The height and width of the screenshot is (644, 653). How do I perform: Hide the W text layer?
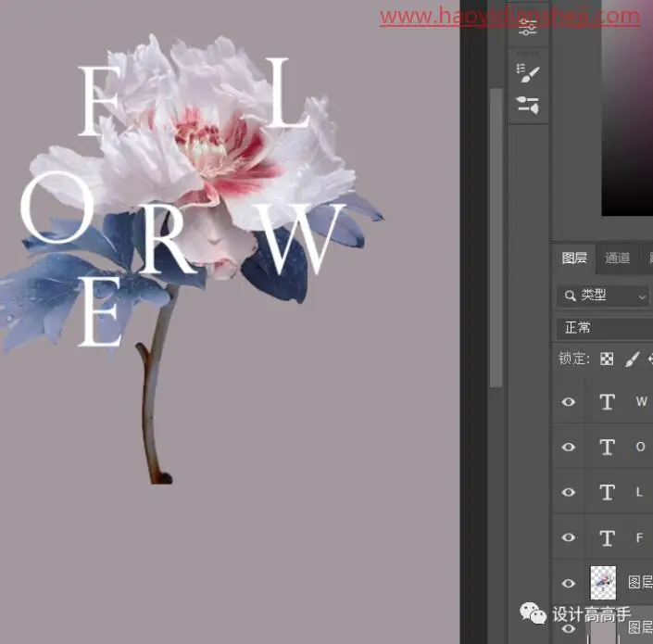pos(569,402)
